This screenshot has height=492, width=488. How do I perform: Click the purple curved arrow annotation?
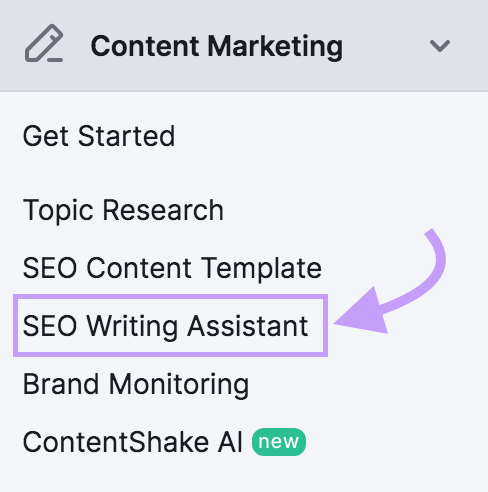[390, 281]
